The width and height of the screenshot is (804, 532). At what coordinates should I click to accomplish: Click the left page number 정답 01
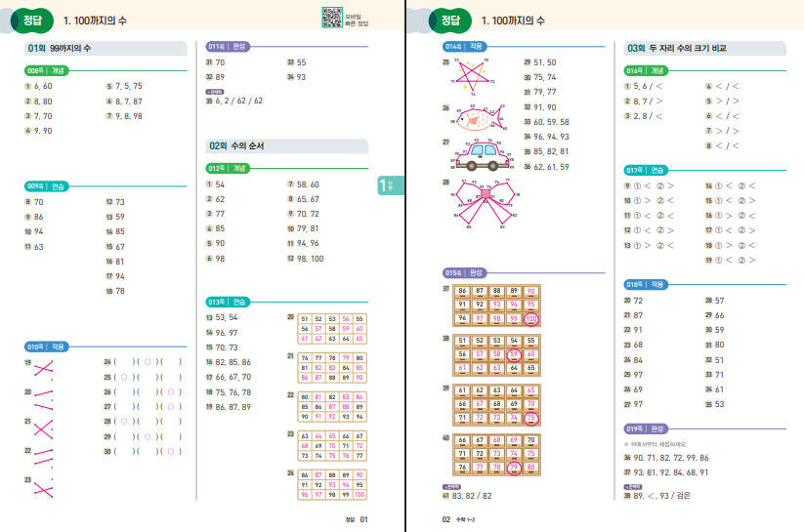tap(357, 519)
